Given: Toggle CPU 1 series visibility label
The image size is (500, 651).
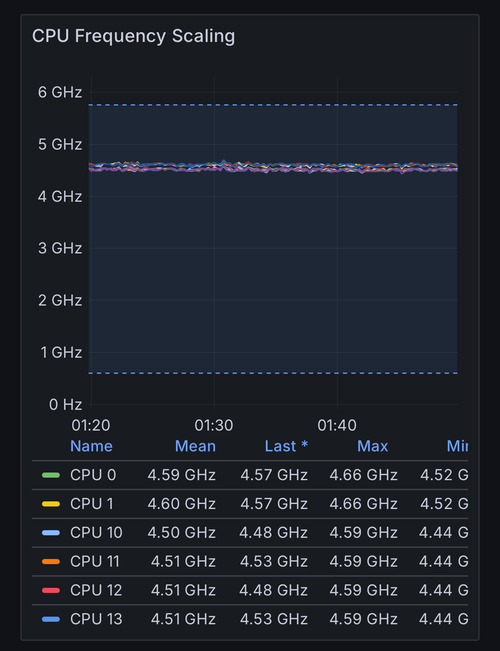Looking at the screenshot, I should [92, 504].
